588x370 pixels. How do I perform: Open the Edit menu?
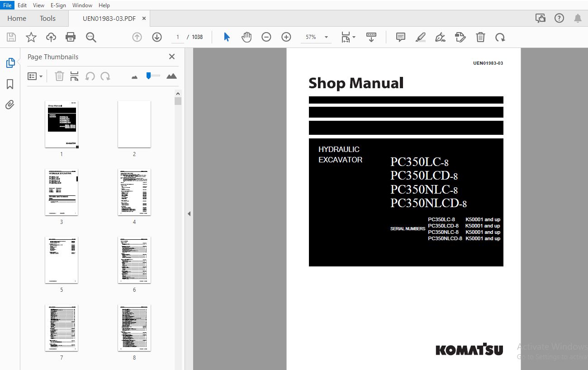[x=22, y=5]
